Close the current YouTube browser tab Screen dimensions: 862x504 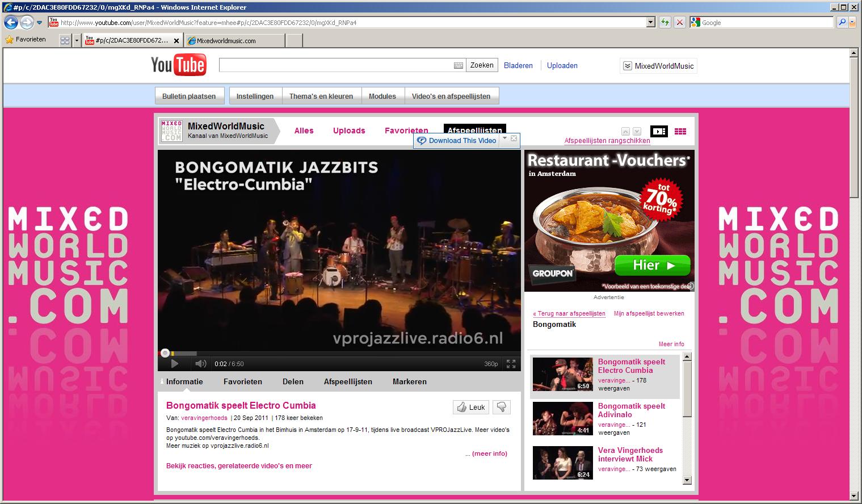tap(176, 41)
